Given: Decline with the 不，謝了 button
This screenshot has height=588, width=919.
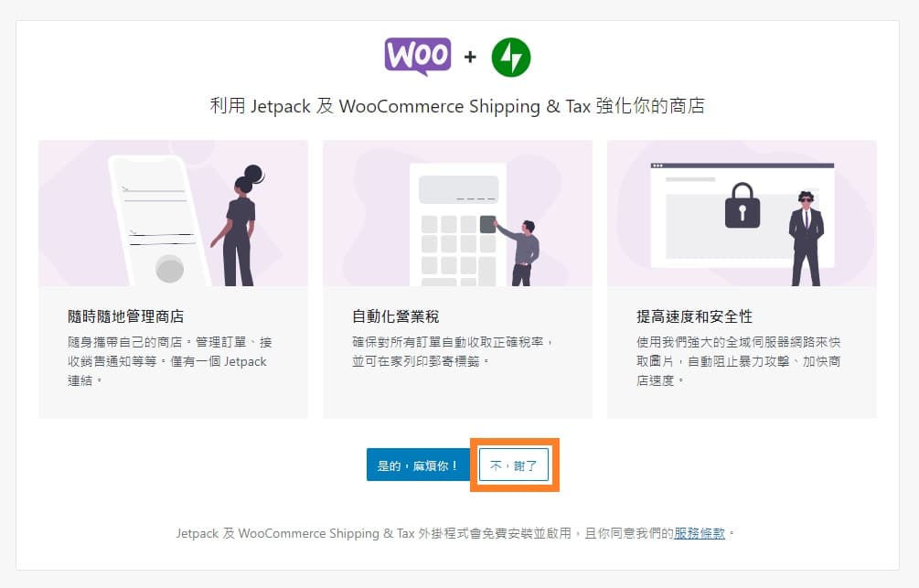Looking at the screenshot, I should (x=514, y=465).
